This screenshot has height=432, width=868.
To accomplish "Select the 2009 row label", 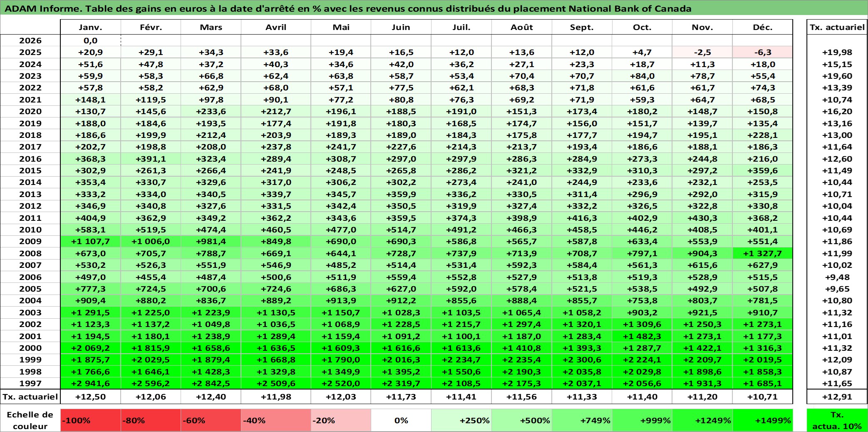I will [30, 241].
